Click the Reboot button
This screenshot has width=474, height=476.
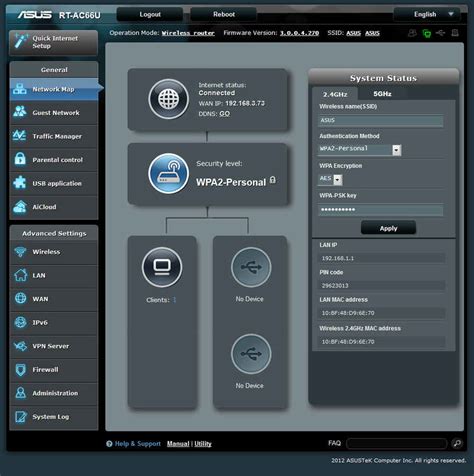point(224,14)
